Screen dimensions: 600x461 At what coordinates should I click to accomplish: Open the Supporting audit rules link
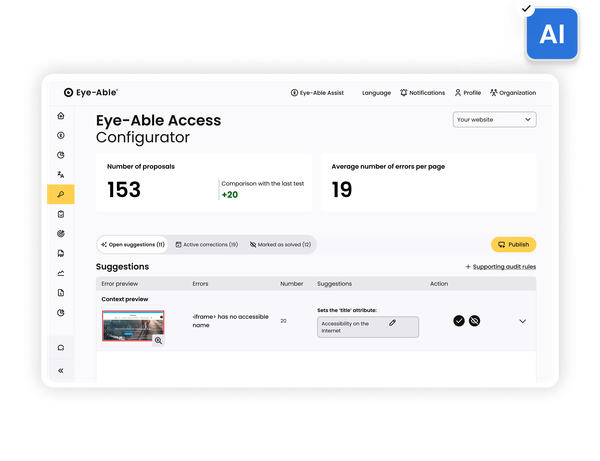500,267
